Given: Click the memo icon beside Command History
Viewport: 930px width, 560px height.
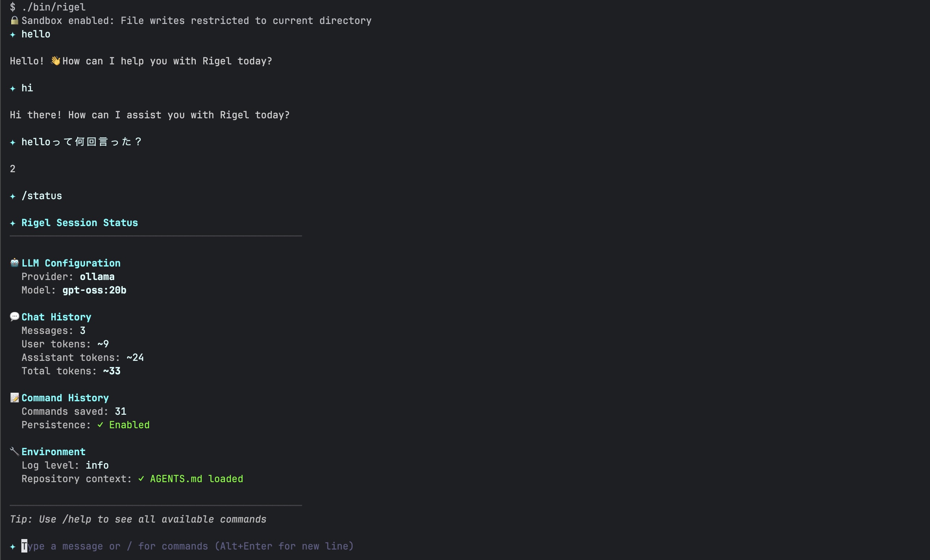Looking at the screenshot, I should [x=14, y=398].
